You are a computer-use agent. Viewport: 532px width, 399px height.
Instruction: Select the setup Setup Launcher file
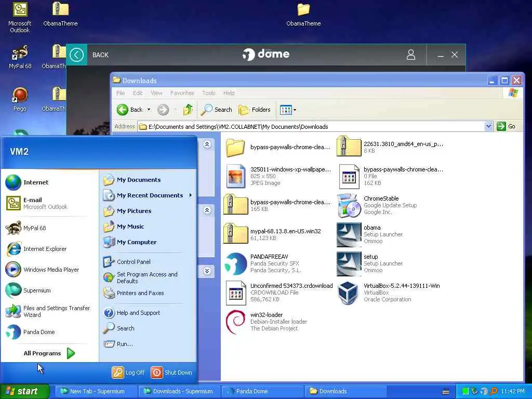click(370, 263)
